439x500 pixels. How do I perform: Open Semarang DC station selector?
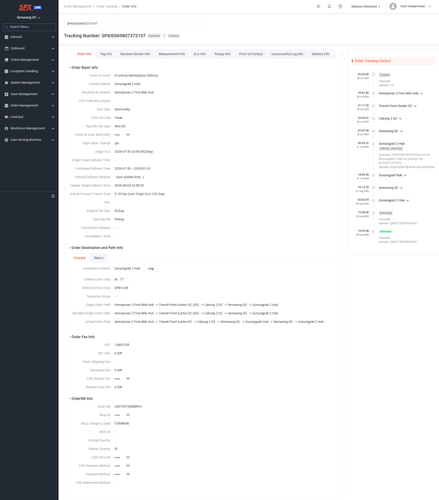[x=29, y=17]
